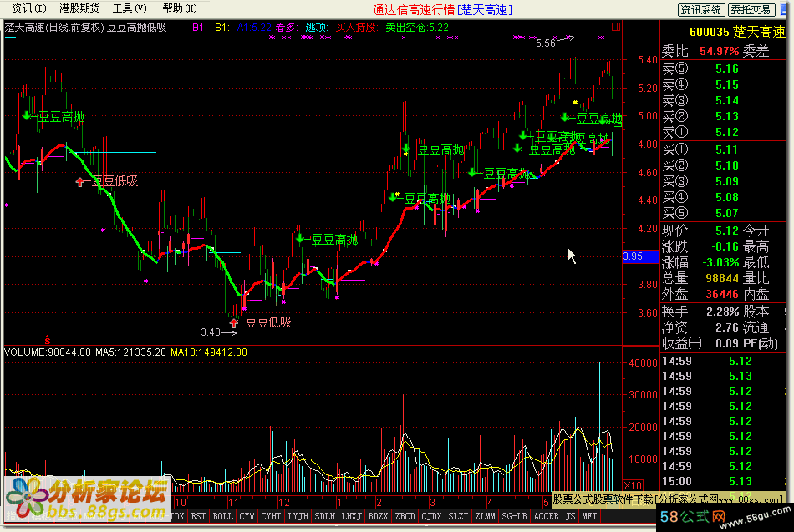
Task: Click the MA5:121335.20 volume readout
Action: [130, 352]
